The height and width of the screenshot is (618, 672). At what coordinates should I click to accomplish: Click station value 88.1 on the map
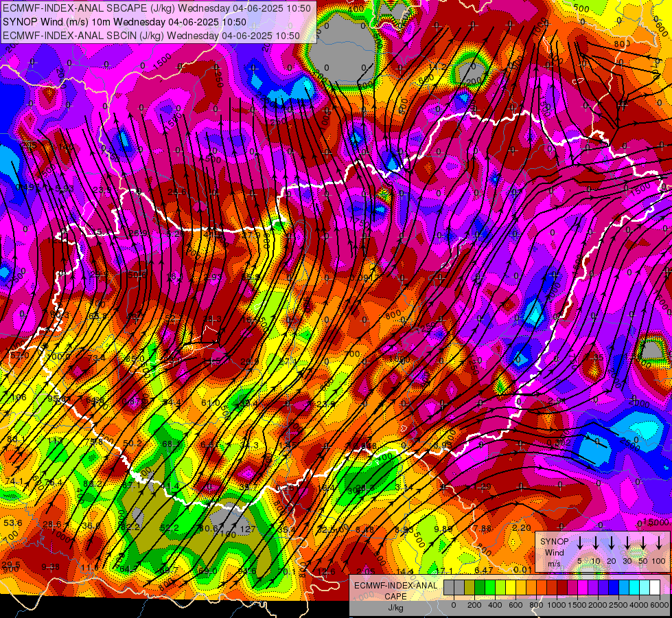pos(15,439)
